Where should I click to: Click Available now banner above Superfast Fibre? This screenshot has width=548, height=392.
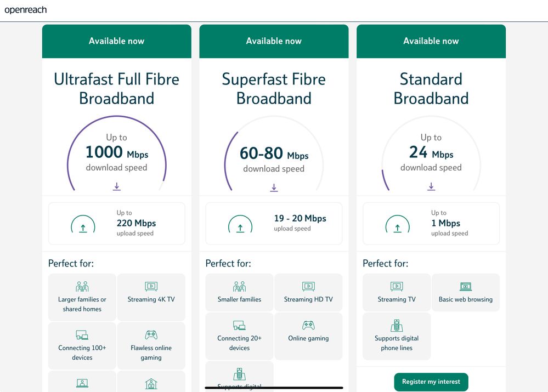click(274, 41)
